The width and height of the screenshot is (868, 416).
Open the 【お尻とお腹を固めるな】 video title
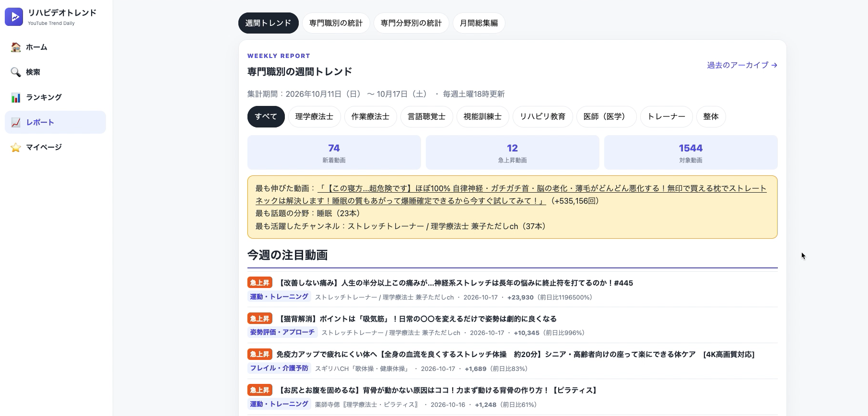click(x=438, y=390)
